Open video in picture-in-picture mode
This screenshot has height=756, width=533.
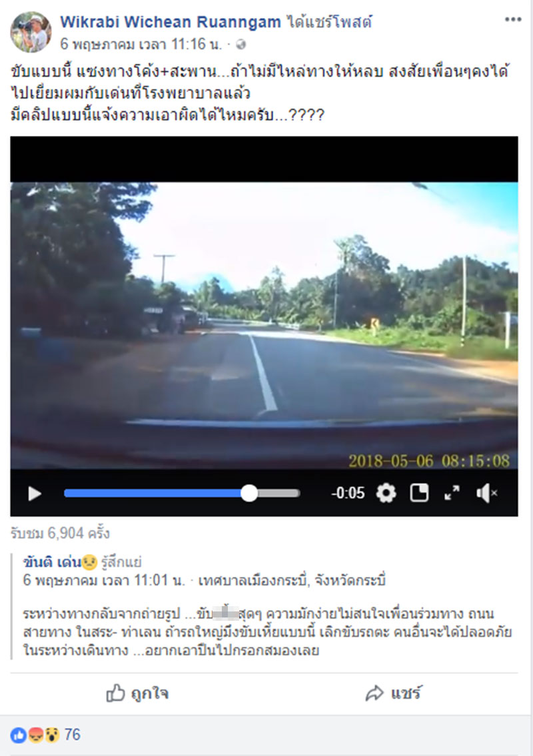tap(419, 494)
